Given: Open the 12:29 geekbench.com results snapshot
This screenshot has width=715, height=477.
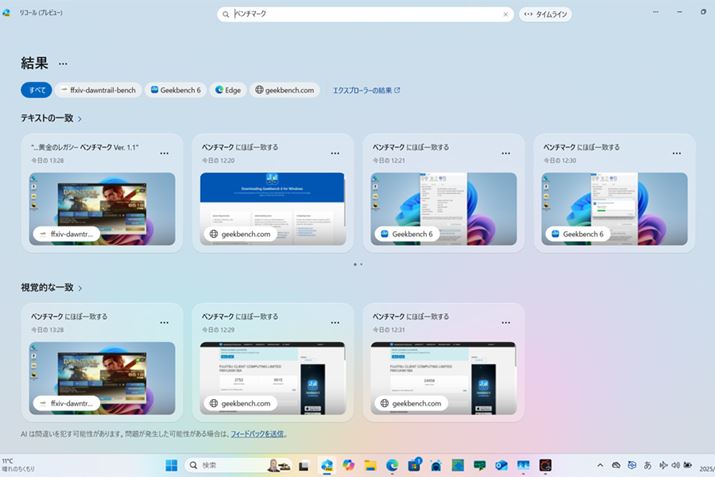Looking at the screenshot, I should tap(273, 378).
